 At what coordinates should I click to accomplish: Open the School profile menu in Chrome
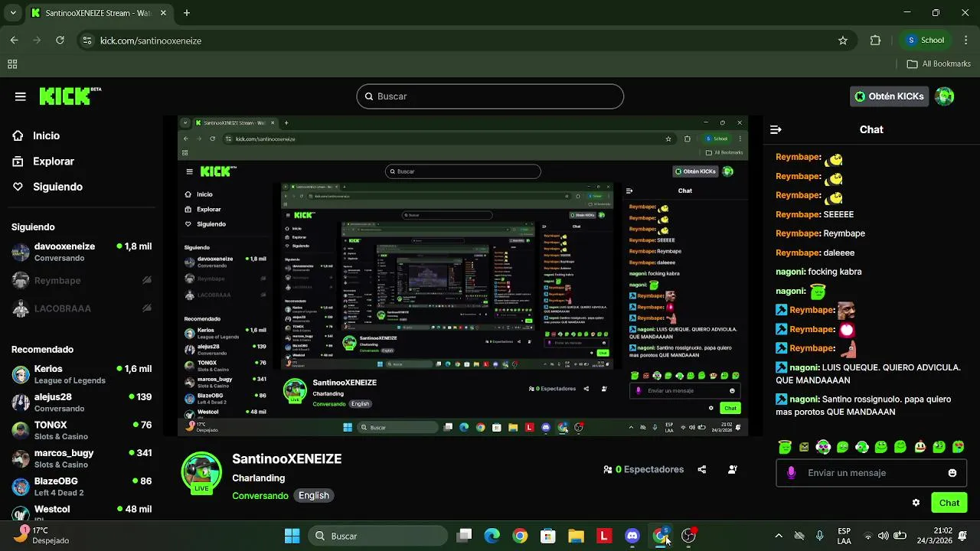pos(926,41)
